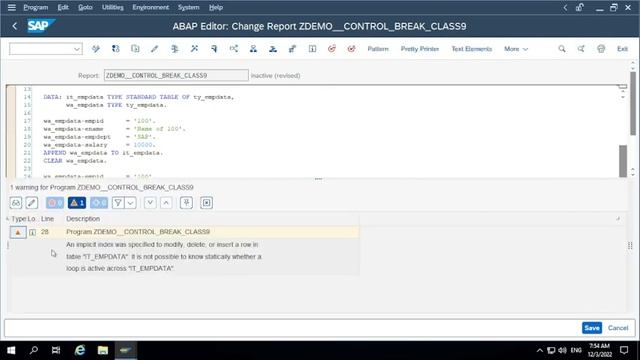Open the filter dropdown arrow in warnings toolbar
The width and height of the screenshot is (640, 360).
pos(131,203)
